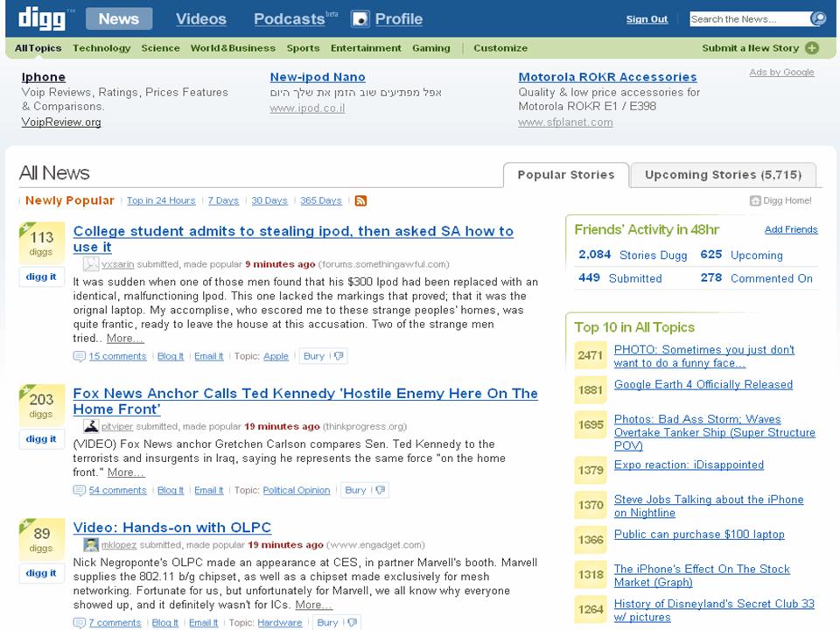Open Steve Jobs Talking about iPhone link

coord(709,507)
